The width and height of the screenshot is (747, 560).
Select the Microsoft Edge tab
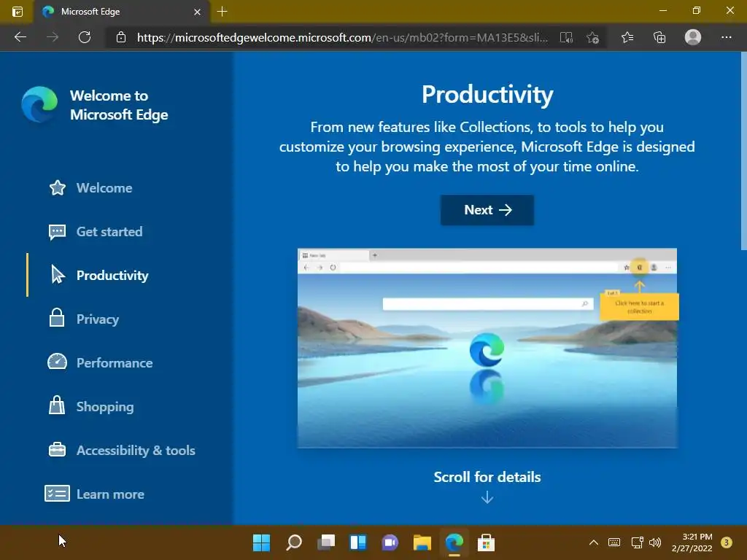tap(122, 12)
